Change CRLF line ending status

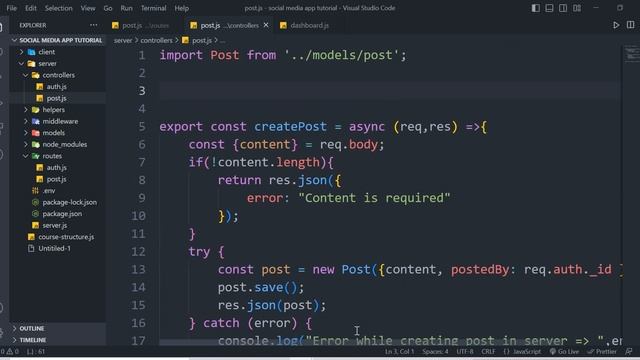tap(488, 351)
